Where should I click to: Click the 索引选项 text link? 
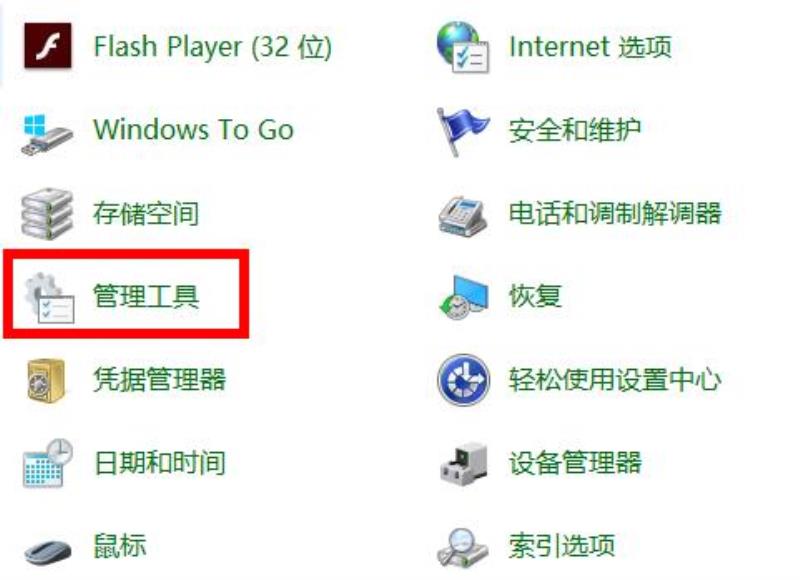coord(561,545)
